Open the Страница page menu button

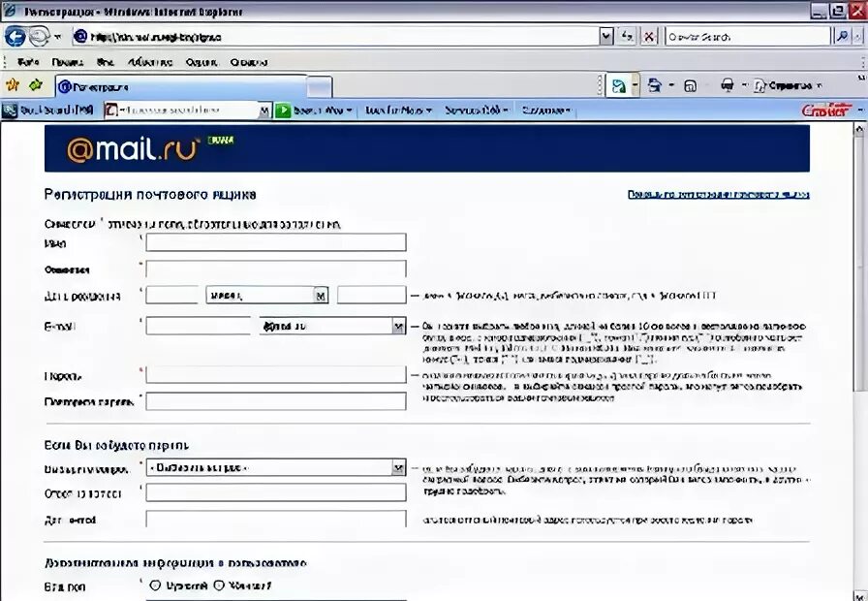pyautogui.click(x=789, y=86)
